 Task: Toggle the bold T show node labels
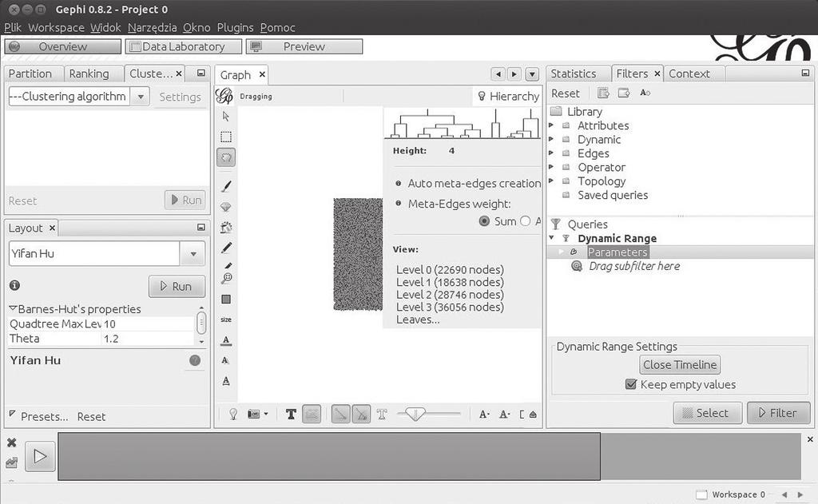coord(291,415)
